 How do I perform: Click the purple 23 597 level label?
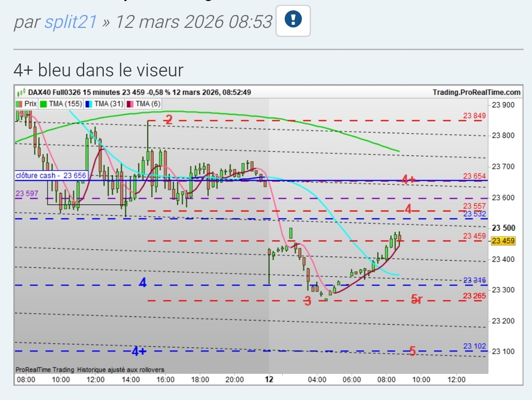coord(27,194)
